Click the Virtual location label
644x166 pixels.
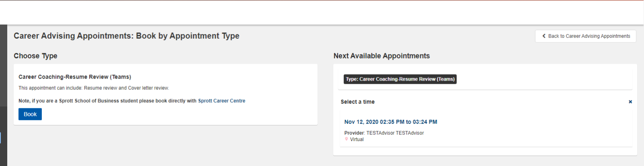[x=357, y=139]
